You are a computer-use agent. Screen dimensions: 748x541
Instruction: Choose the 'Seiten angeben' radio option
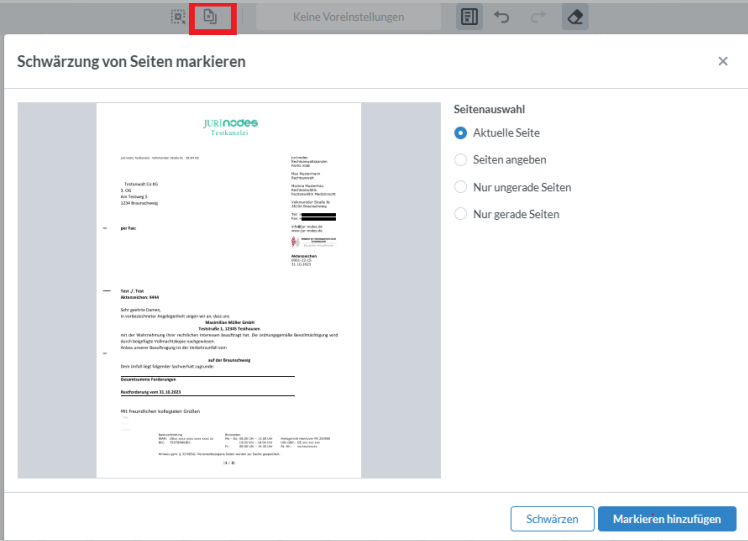tap(461, 160)
